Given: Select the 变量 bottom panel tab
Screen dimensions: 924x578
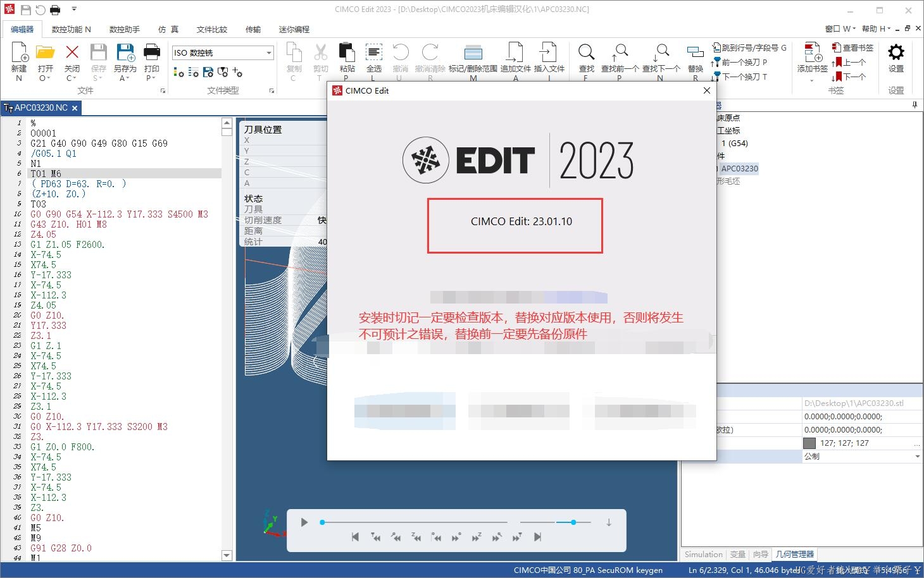Looking at the screenshot, I should coord(737,555).
